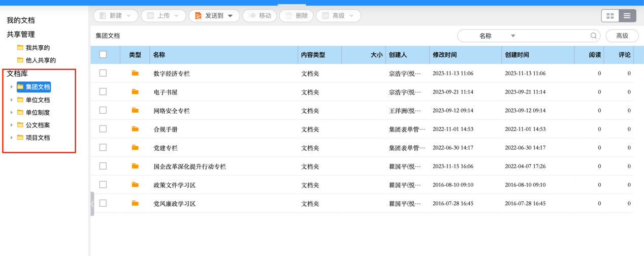Image resolution: width=644 pixels, height=256 pixels.
Task: Toggle the select-all checkbox in header
Action: [x=103, y=54]
